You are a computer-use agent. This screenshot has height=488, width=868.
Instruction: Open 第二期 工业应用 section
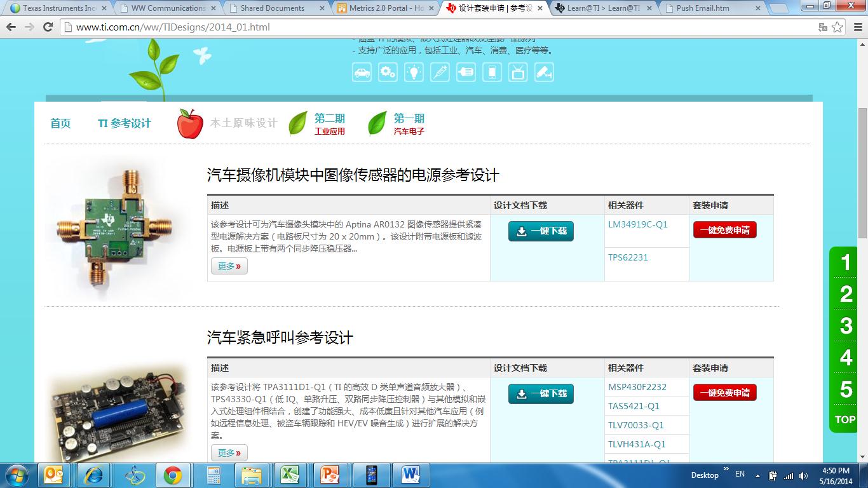[318, 123]
